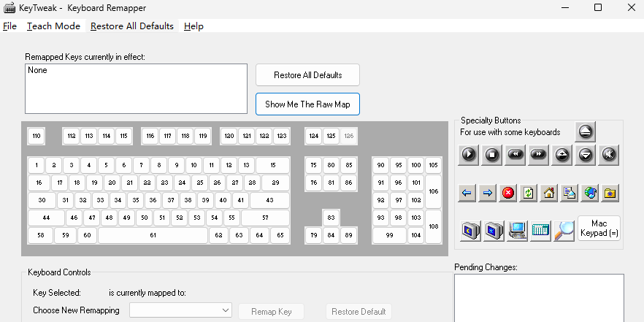Viewport: 644px width, 322px height.
Task: Click the Pending Changes box
Action: pyautogui.click(x=539, y=298)
